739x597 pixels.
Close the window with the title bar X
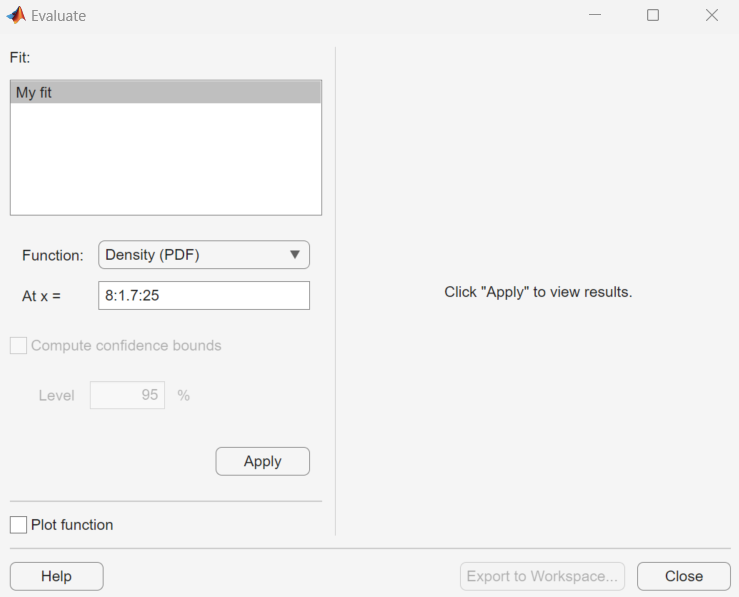[712, 15]
